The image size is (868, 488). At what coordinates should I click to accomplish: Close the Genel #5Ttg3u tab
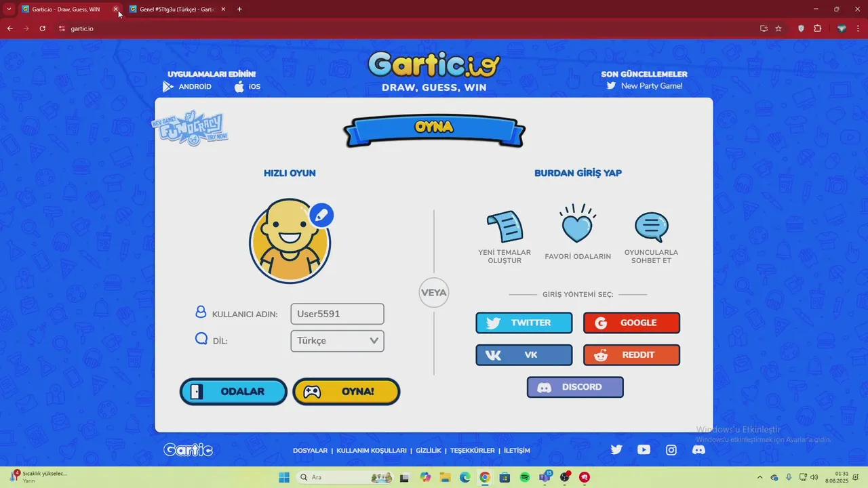[223, 9]
